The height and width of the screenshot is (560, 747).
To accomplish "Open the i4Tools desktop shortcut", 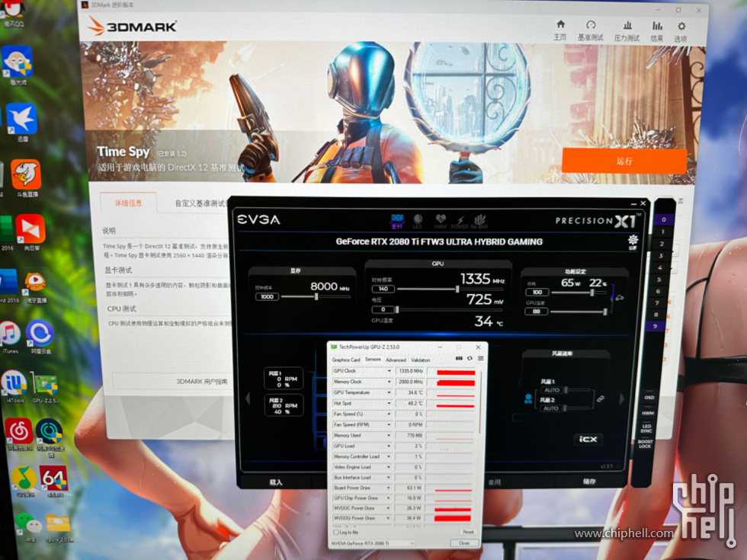I will [14, 387].
